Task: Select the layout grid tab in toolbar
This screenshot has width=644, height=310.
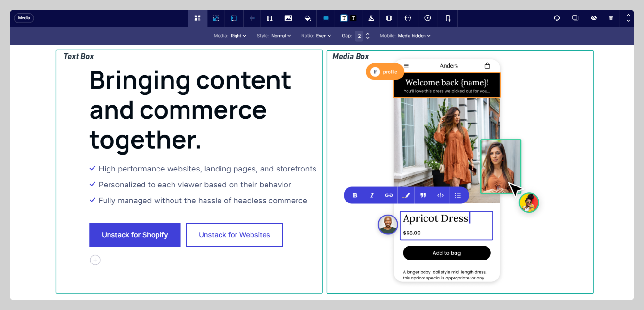Action: [198, 18]
